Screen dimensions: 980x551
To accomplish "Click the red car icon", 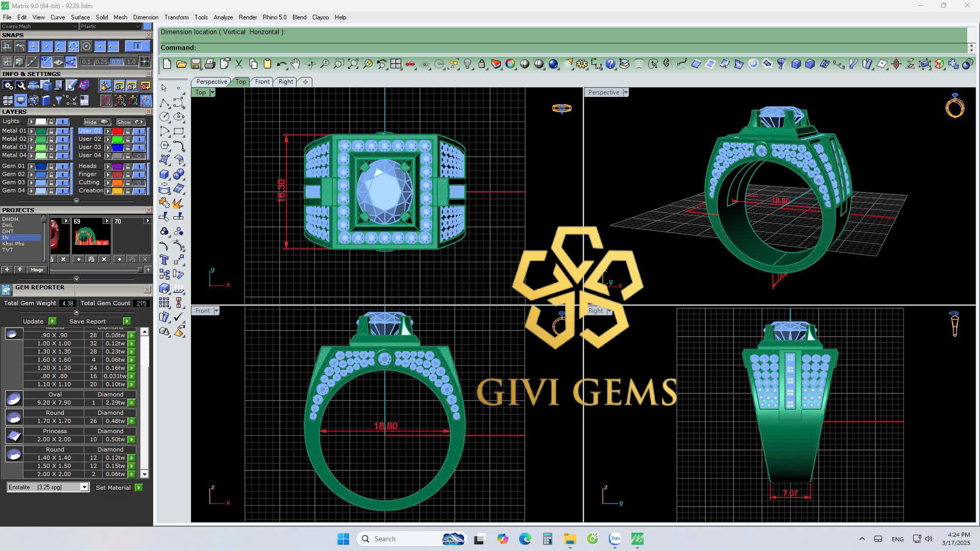I will pos(410,64).
